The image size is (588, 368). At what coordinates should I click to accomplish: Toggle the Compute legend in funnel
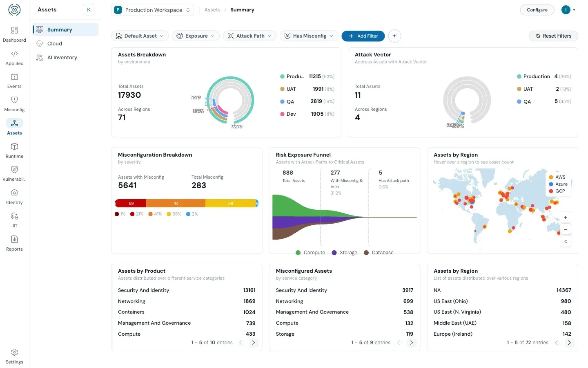click(310, 253)
